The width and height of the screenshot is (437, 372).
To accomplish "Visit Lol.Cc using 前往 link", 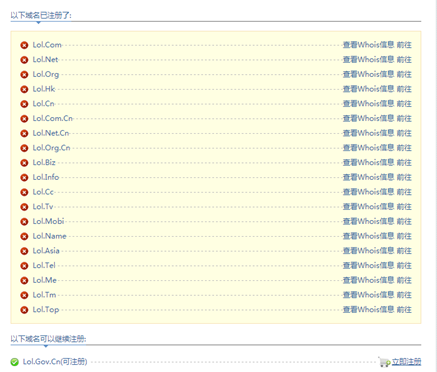I will click(404, 192).
